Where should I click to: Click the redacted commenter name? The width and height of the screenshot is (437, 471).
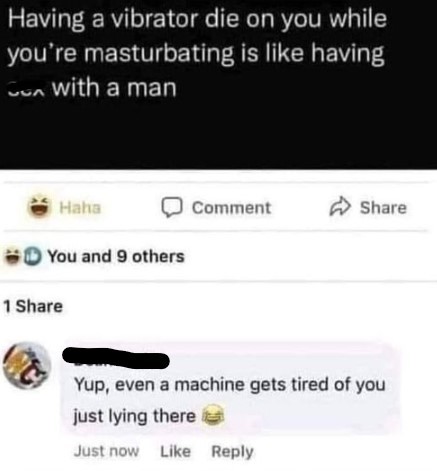[x=116, y=358]
